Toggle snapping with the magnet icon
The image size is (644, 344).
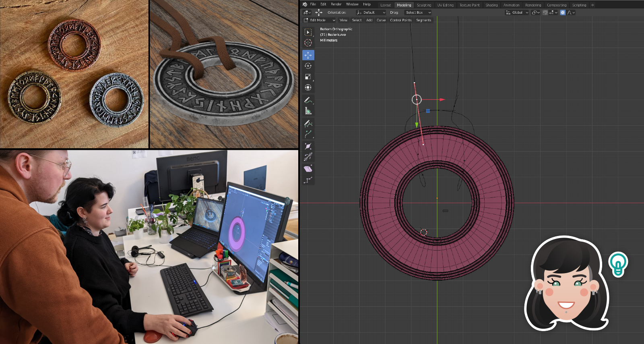click(545, 12)
